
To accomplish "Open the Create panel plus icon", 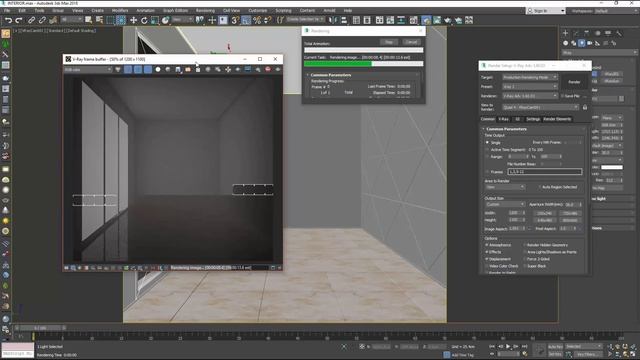I will 565,33.
